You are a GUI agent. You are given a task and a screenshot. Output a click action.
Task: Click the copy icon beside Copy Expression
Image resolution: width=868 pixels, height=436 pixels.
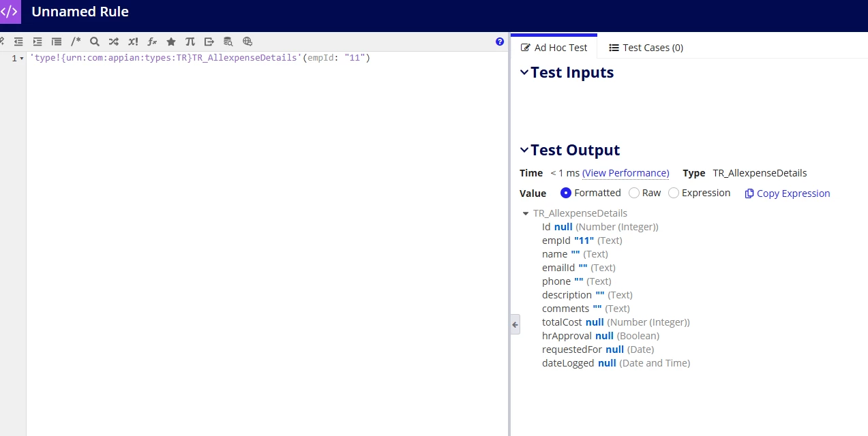click(x=749, y=193)
